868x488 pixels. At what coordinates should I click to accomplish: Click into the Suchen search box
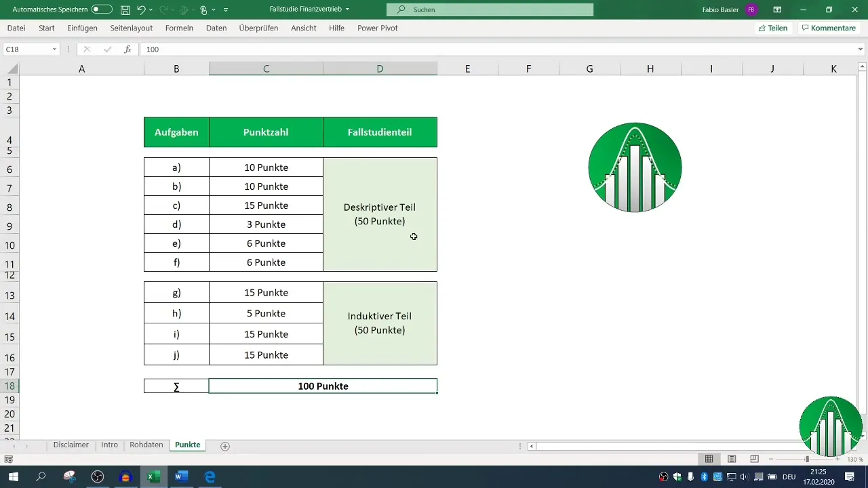490,9
